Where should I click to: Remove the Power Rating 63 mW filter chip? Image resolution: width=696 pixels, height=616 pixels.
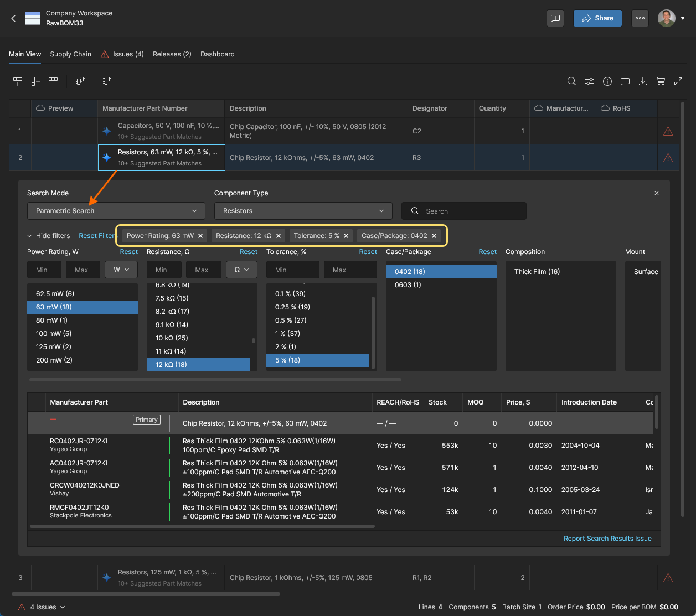[x=200, y=236]
